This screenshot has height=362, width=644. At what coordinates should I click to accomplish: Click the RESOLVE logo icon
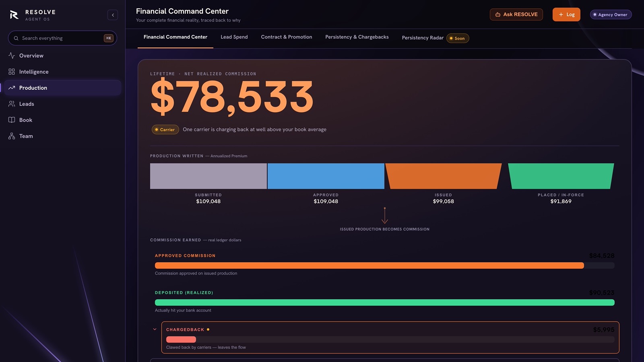click(x=14, y=15)
